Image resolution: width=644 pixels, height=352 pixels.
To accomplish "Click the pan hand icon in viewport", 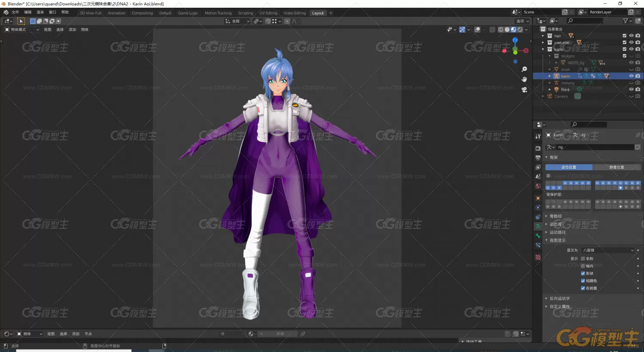I will pyautogui.click(x=524, y=80).
